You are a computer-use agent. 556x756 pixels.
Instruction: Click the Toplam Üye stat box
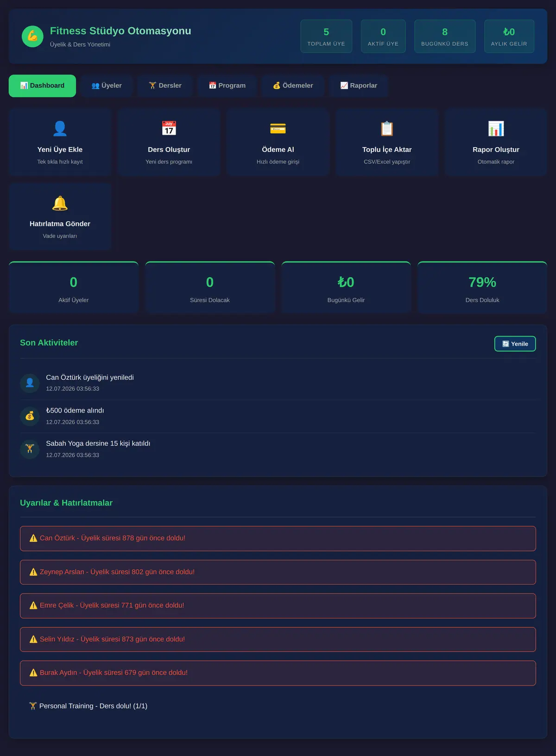click(326, 36)
